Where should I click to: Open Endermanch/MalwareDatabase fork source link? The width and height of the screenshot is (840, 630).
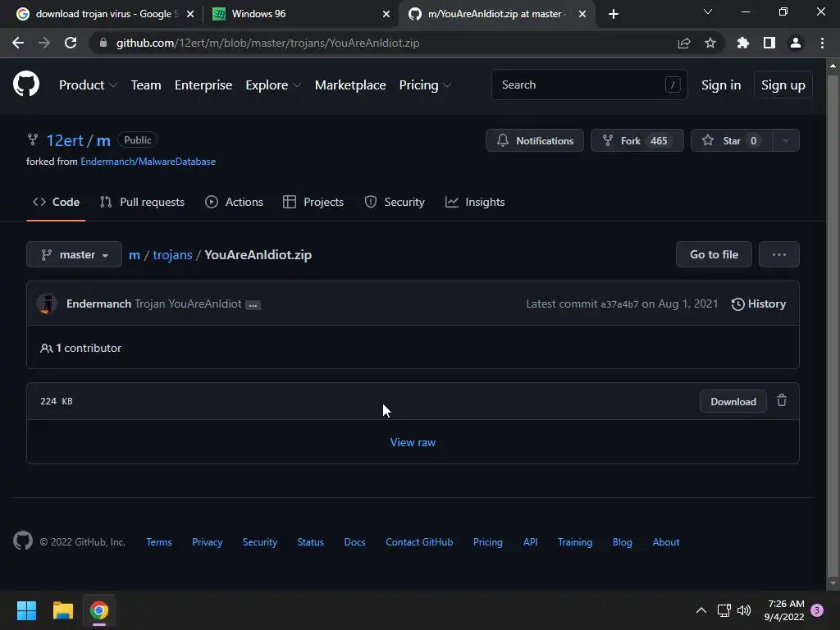pos(148,162)
